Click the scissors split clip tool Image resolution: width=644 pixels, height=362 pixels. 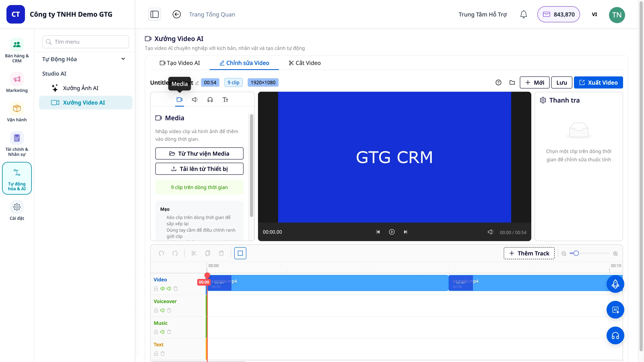pyautogui.click(x=194, y=253)
